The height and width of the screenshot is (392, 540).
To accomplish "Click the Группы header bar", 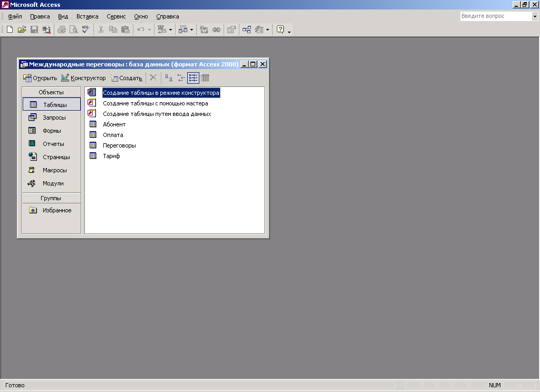I will pyautogui.click(x=51, y=198).
